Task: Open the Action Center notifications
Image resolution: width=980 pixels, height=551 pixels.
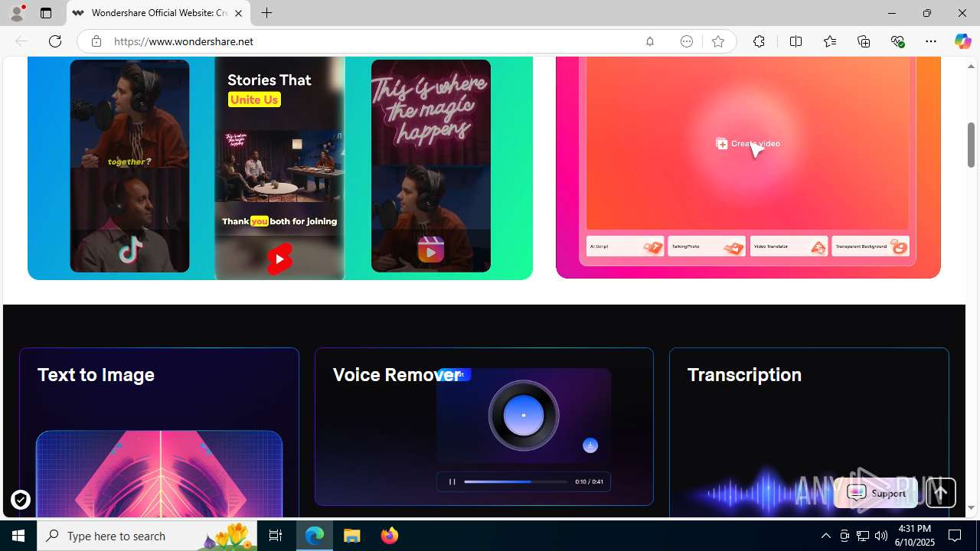Action: click(x=955, y=536)
